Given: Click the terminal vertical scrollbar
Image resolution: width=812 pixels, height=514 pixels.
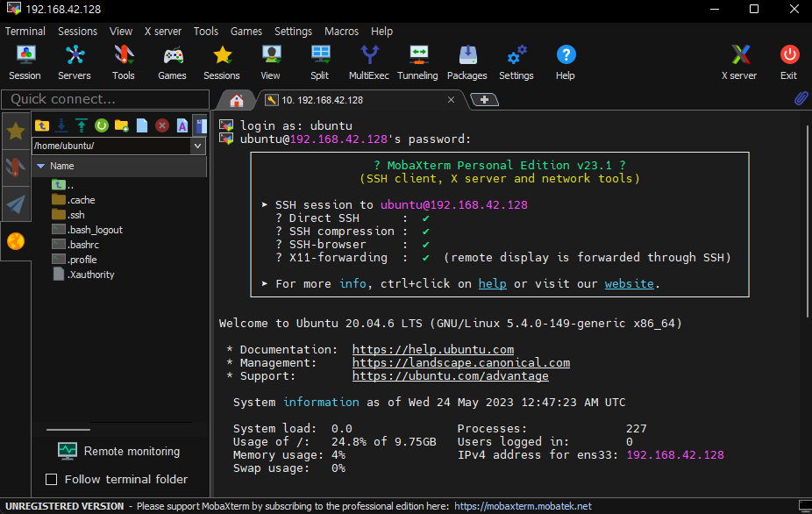Looking at the screenshot, I should pos(808,221).
